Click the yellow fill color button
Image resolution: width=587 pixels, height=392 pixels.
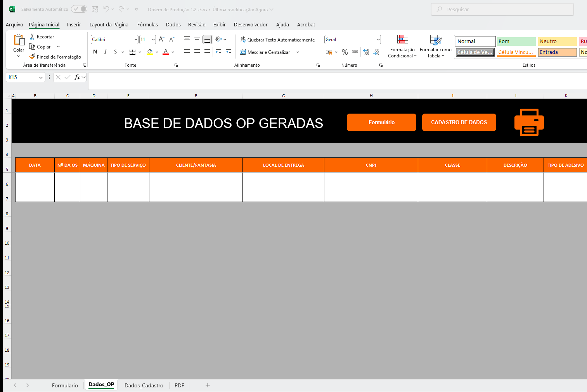point(150,52)
